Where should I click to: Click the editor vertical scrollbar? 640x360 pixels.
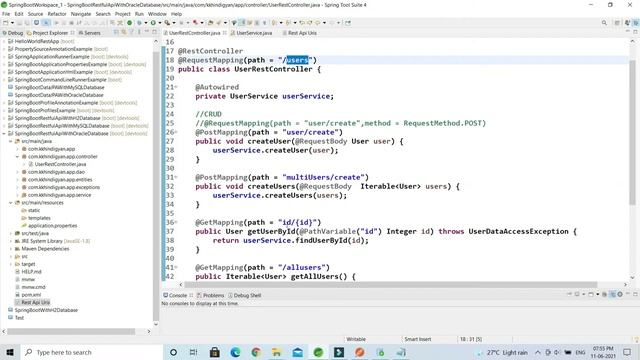pos(632,133)
